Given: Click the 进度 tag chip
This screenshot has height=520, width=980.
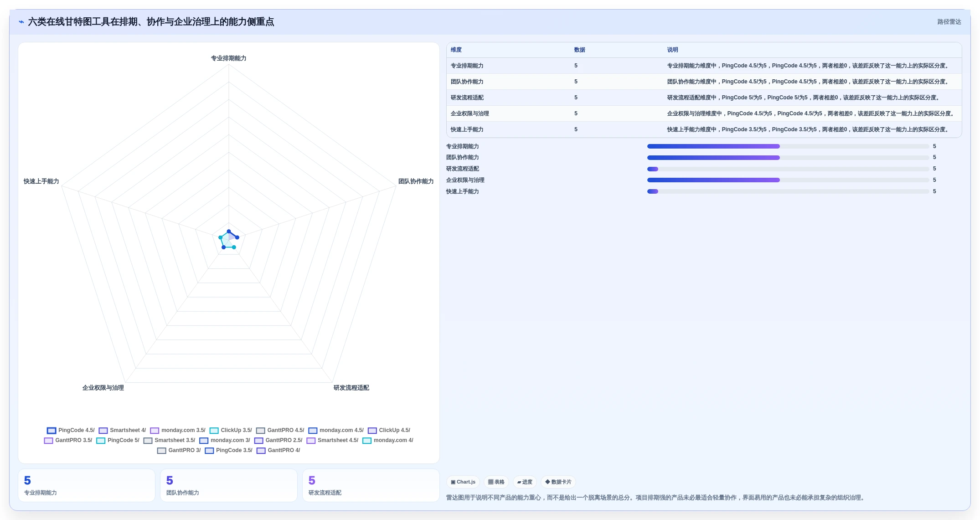Looking at the screenshot, I should pyautogui.click(x=525, y=482).
